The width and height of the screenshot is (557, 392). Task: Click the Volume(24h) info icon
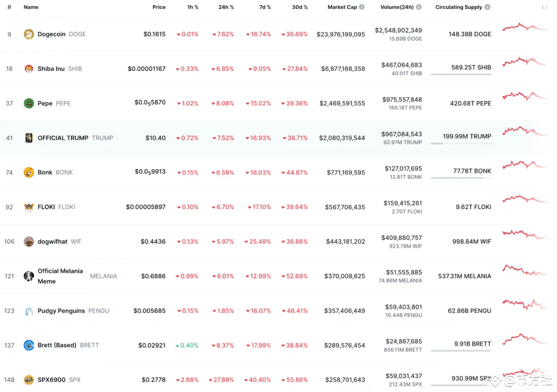tap(419, 7)
